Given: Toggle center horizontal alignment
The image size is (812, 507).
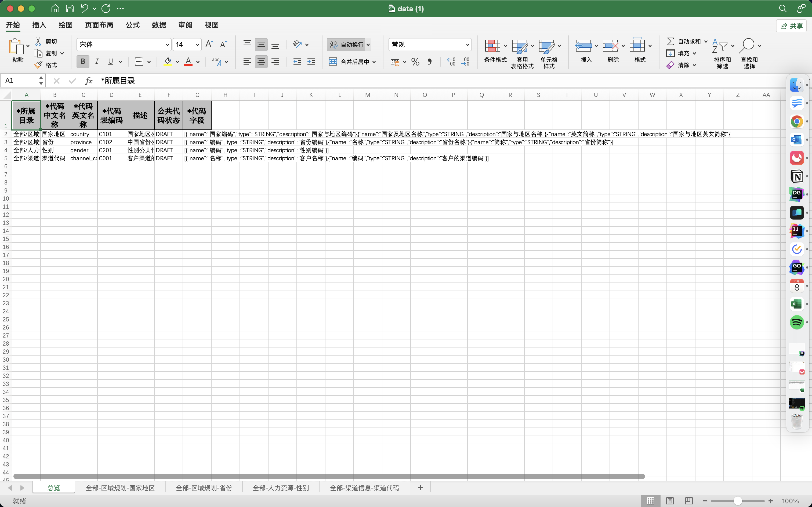Looking at the screenshot, I should point(261,62).
